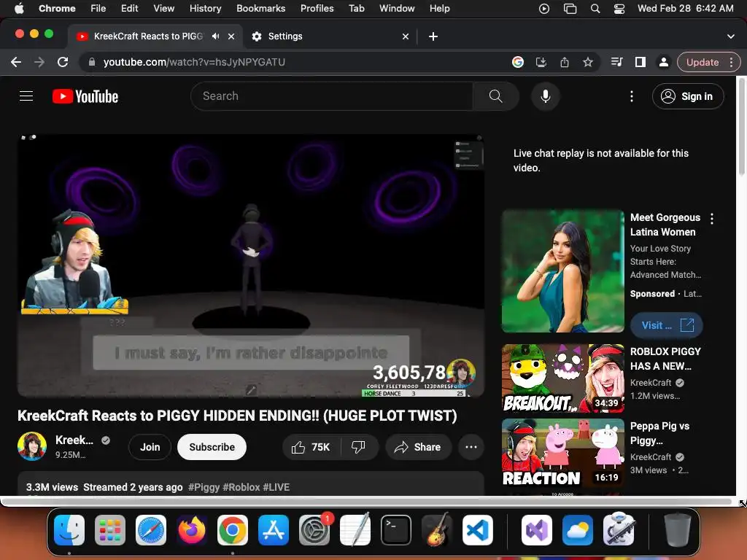Click the search magnifier button

point(495,96)
